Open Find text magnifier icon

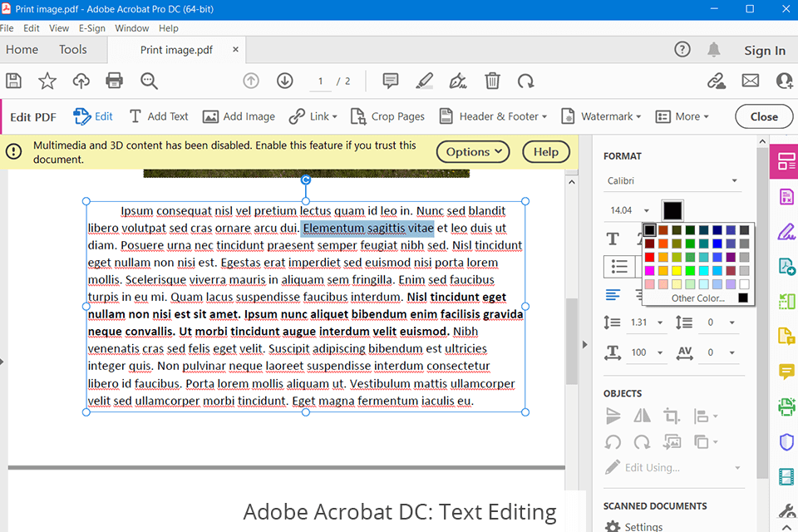click(x=149, y=81)
